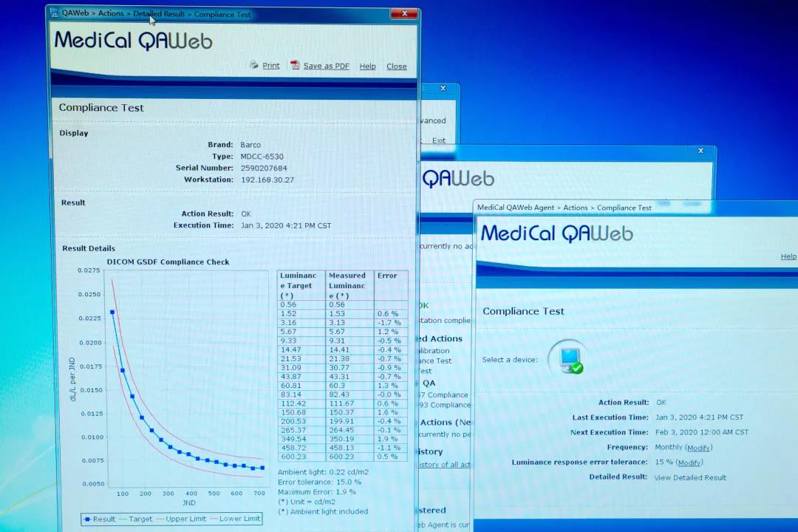Click the PDF icon beside Save as PDF
Viewport: 798px width, 532px height.
click(295, 65)
